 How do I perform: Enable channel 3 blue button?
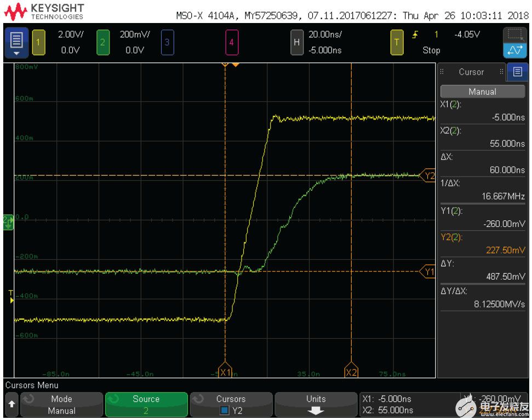coord(167,42)
